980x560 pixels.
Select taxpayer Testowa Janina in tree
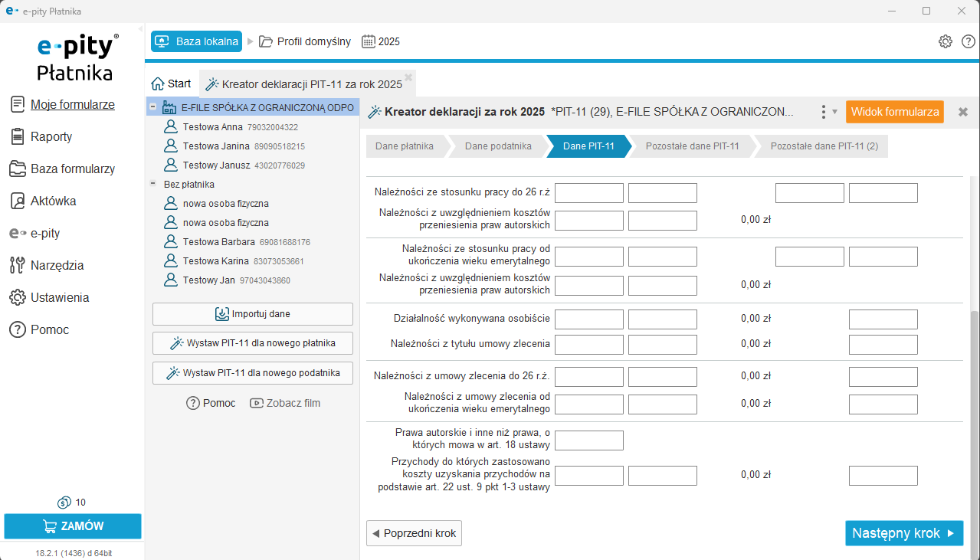click(x=216, y=146)
